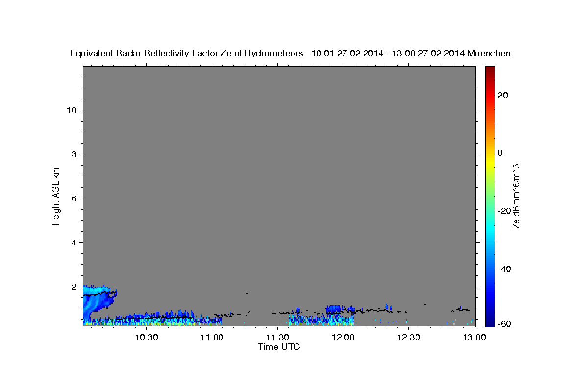Click the 12:30 time tick label
The image size is (588, 392).
click(409, 337)
